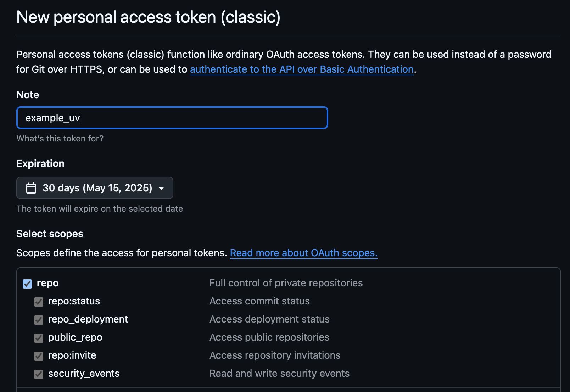Click the repo_deployment scope label

point(88,319)
